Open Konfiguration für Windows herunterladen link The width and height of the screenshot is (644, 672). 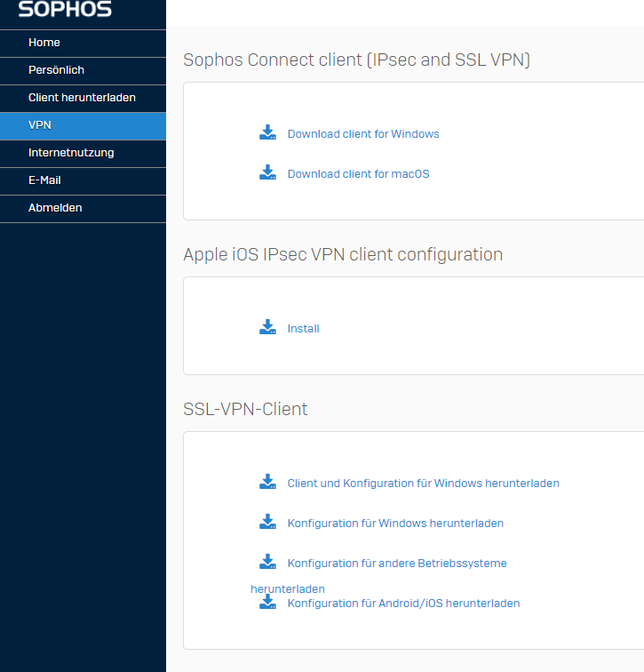tap(395, 524)
